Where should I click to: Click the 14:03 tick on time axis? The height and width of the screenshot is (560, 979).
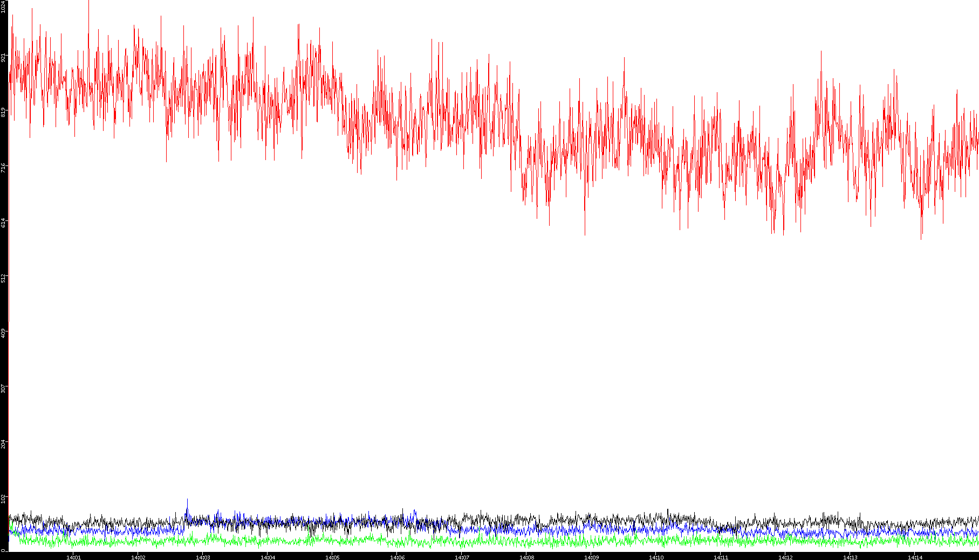pos(203,557)
